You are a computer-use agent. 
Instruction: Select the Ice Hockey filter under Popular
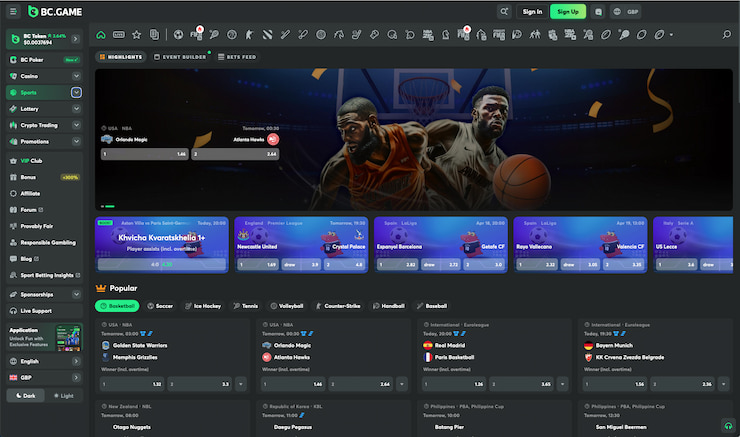pos(202,306)
